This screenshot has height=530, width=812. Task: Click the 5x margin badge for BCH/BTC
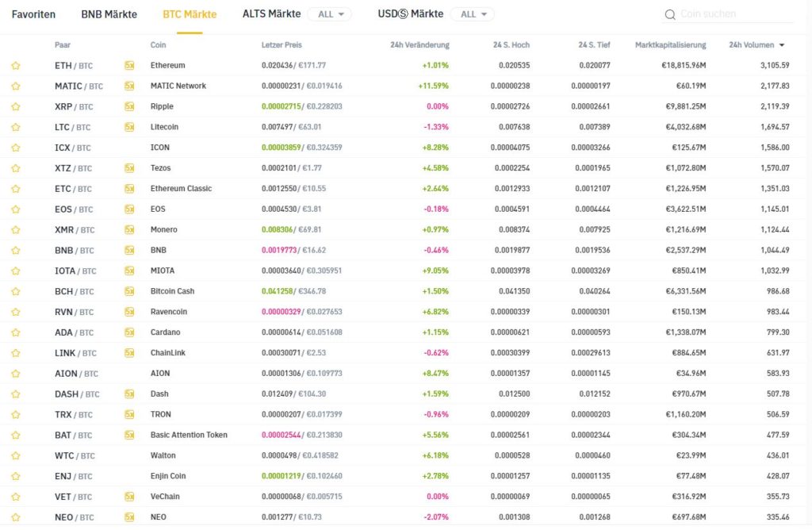129,291
